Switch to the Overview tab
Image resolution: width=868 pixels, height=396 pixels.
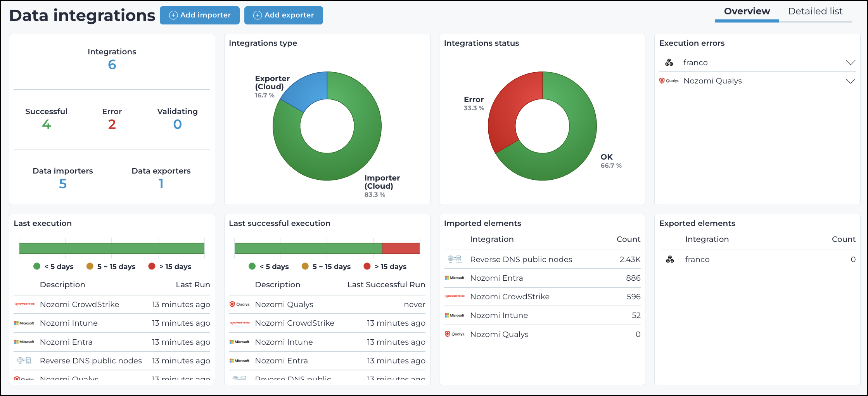pyautogui.click(x=747, y=12)
